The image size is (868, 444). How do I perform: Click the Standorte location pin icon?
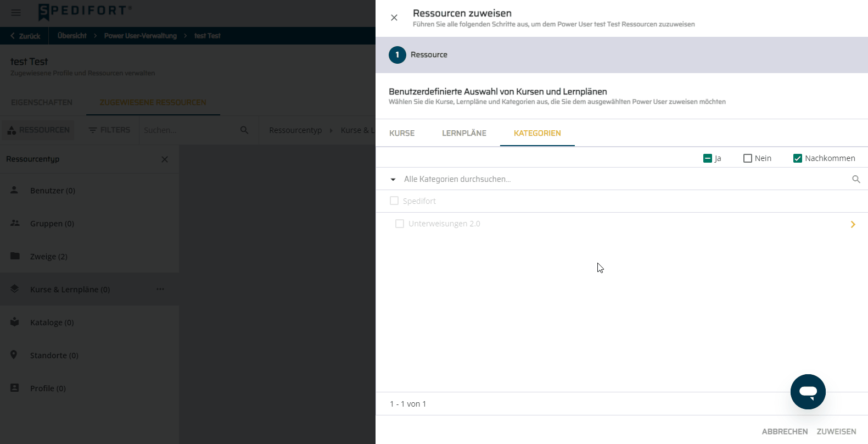coord(14,354)
